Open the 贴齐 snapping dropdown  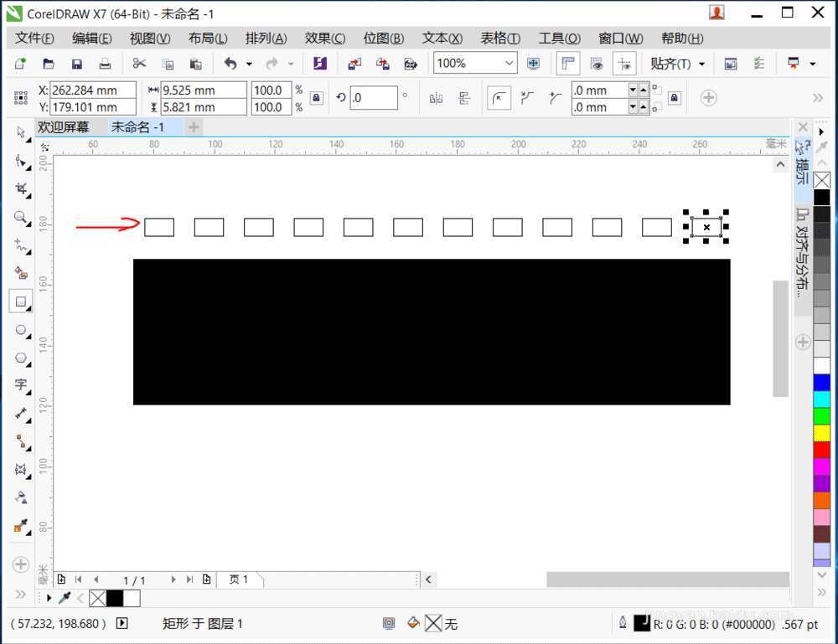click(x=702, y=64)
